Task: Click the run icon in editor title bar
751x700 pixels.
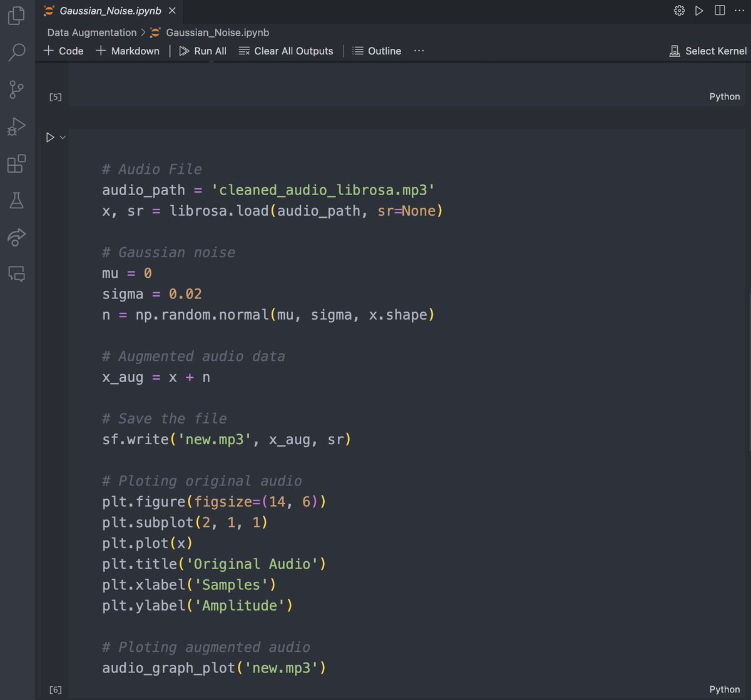Action: point(699,11)
